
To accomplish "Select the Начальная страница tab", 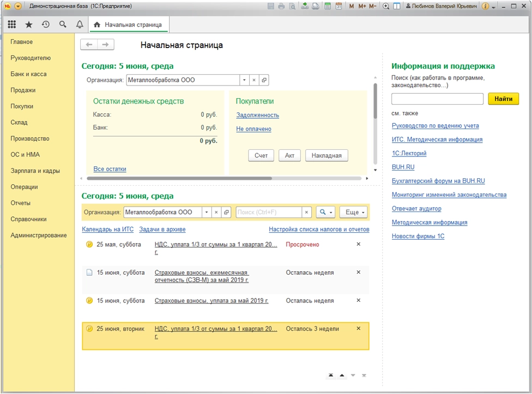I will [x=129, y=25].
